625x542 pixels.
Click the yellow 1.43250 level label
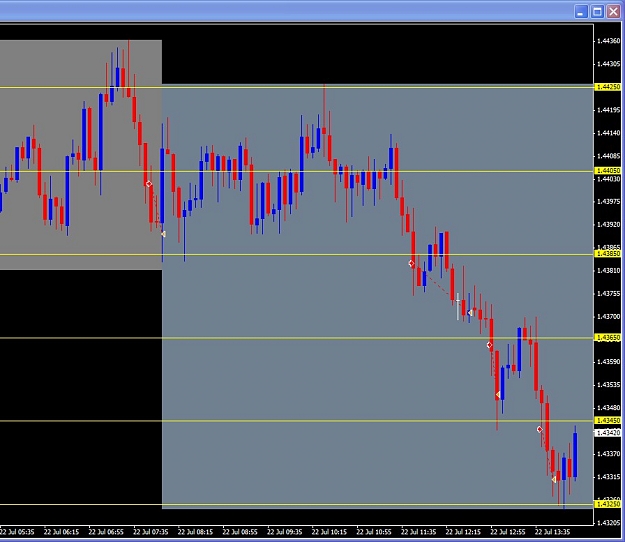pyautogui.click(x=608, y=504)
